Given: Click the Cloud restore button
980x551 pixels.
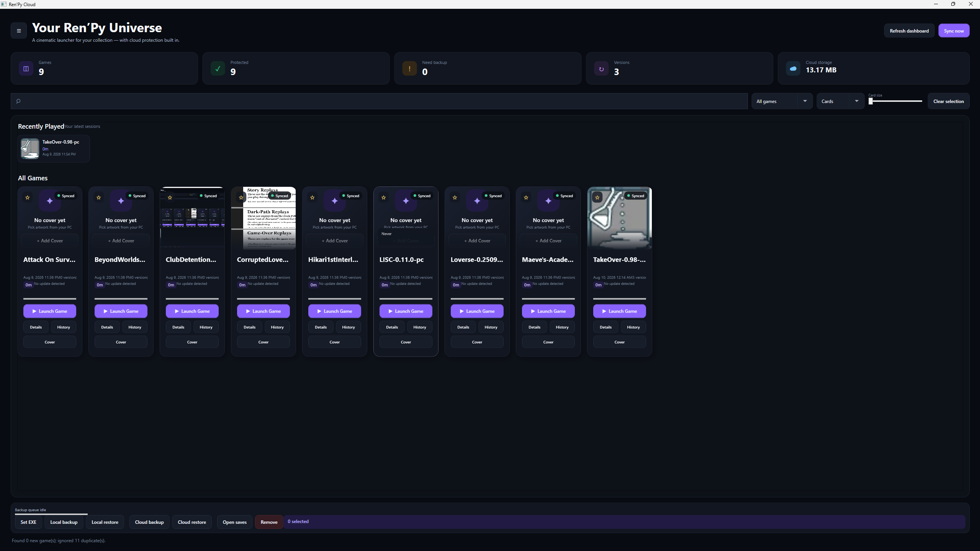Looking at the screenshot, I should (192, 522).
